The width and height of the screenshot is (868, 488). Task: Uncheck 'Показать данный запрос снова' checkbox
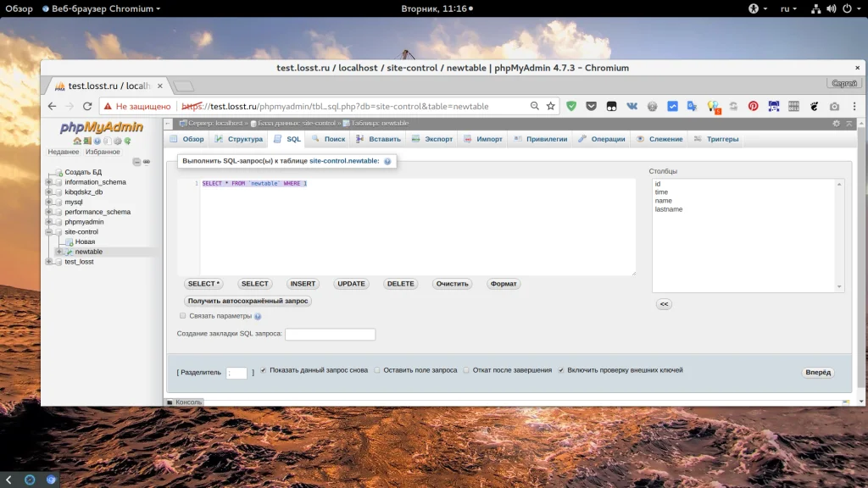click(x=264, y=370)
